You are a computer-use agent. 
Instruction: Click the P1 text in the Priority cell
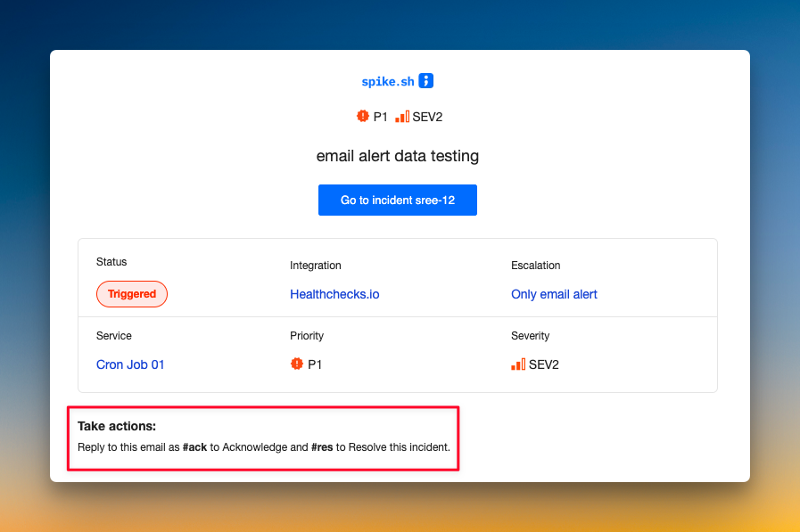coord(315,364)
